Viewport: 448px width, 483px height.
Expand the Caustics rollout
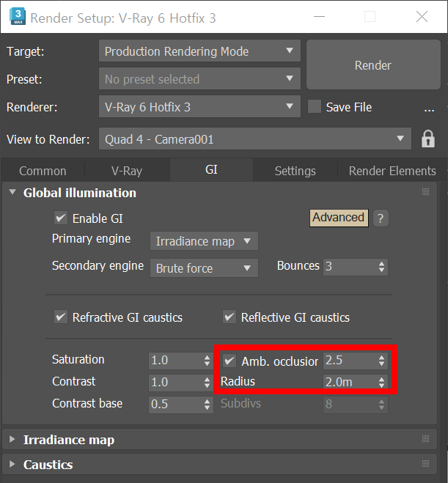point(12,464)
